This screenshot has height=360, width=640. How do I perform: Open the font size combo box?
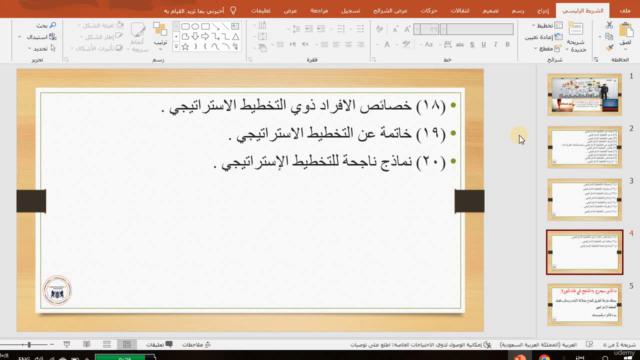(426, 29)
